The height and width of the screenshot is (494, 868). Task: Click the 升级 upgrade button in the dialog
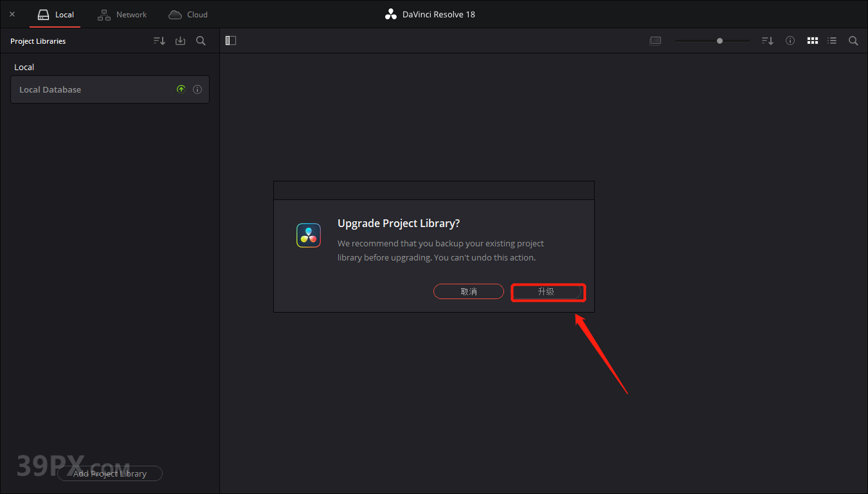(x=547, y=291)
